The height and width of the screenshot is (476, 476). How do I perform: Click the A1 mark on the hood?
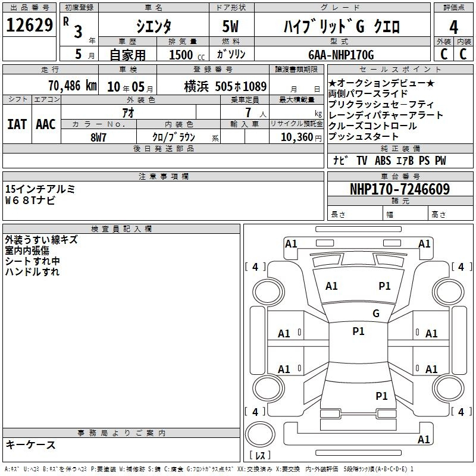coord(331,286)
